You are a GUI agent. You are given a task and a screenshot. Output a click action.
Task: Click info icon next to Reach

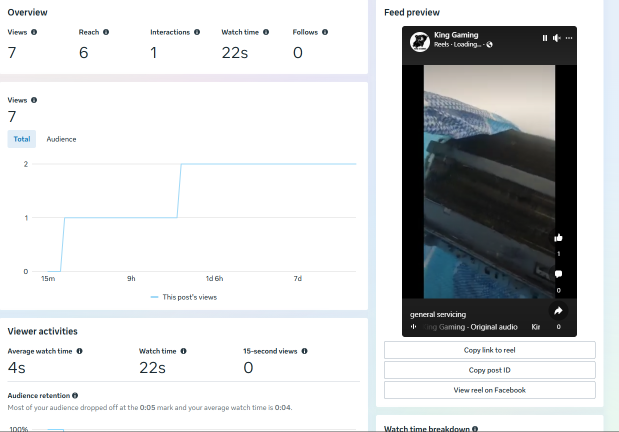[106, 32]
